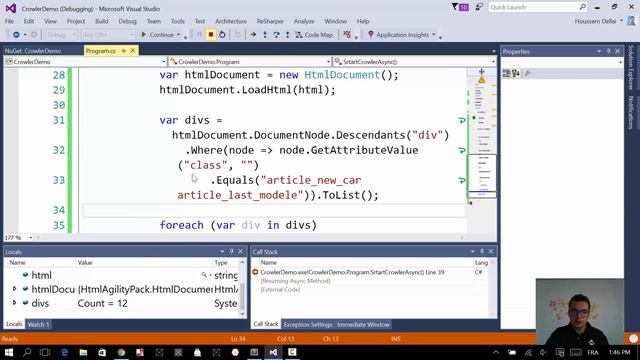This screenshot has width=640, height=360.
Task: Click the editor horizontal scrollbar
Action: pos(249,238)
